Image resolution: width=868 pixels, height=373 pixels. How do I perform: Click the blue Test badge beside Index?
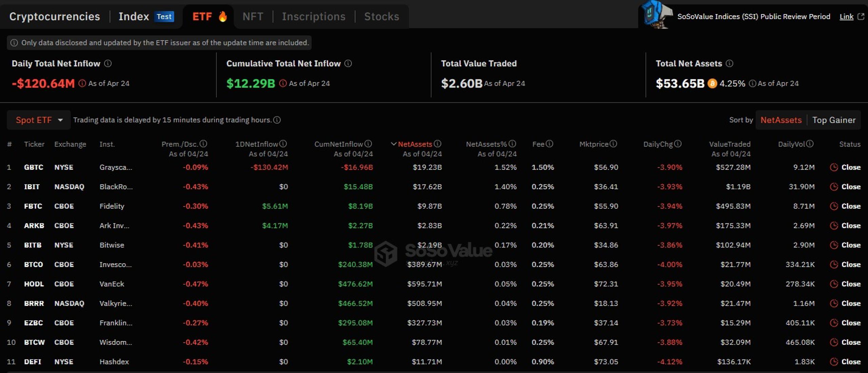pyautogui.click(x=164, y=16)
